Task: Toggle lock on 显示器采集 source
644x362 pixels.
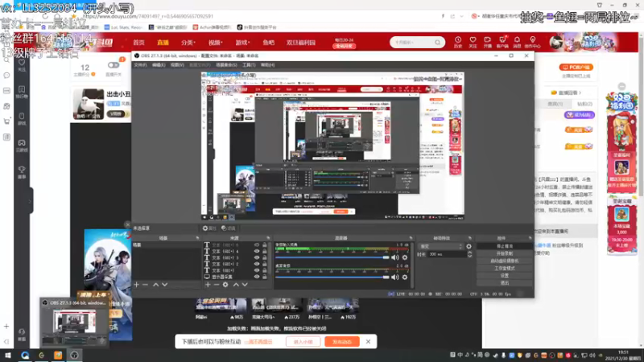Action: pyautogui.click(x=265, y=277)
